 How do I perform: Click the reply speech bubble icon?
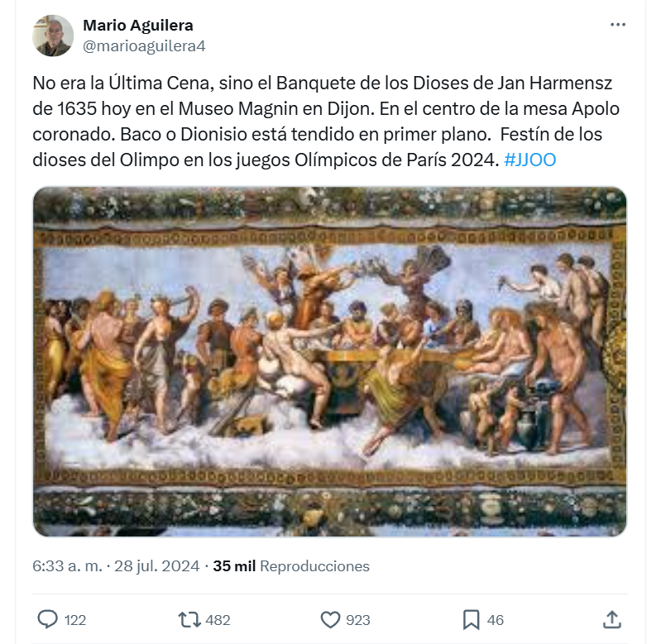coord(48,619)
